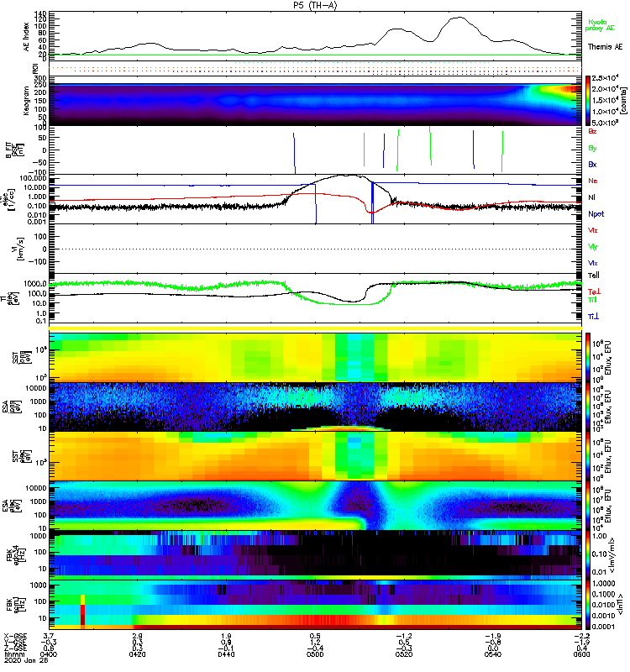Click the "140" tick on AE Index axis
The image size is (630, 672).
pos(40,13)
